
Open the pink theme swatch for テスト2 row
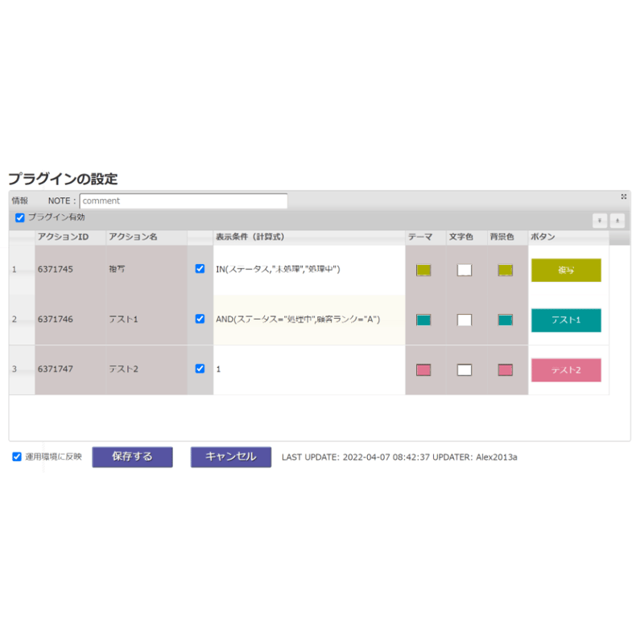(423, 369)
